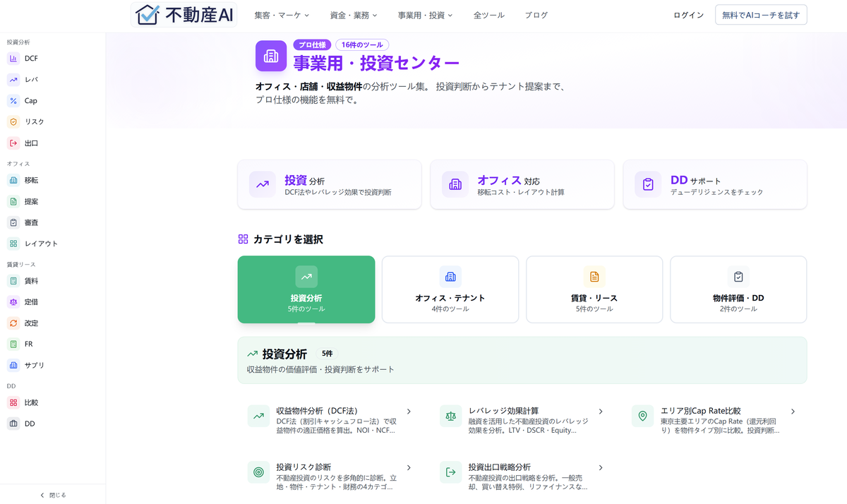Click the 収益物件分析（DCF法） tool title
Image resolution: width=847 pixels, height=504 pixels.
(x=317, y=411)
